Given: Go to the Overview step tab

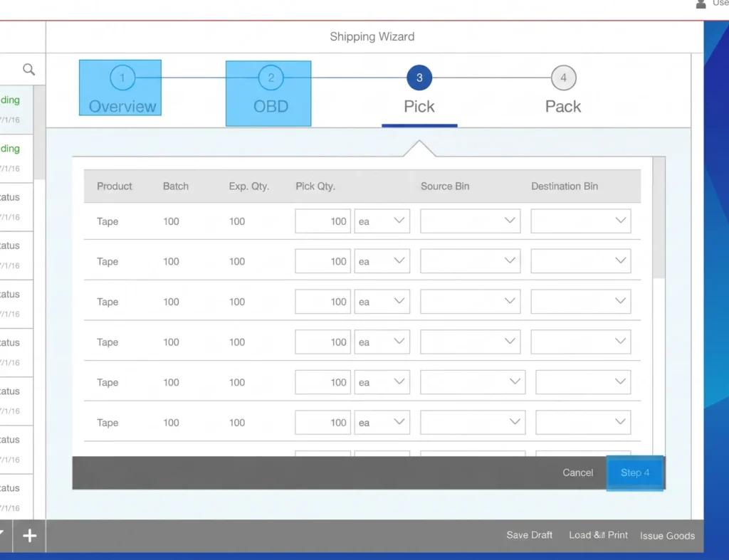Looking at the screenshot, I should pos(120,88).
